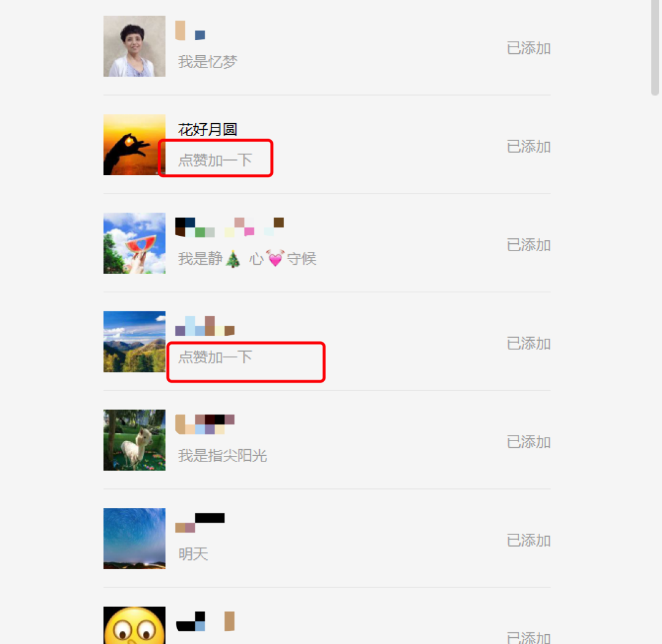Image resolution: width=662 pixels, height=644 pixels.
Task: Select the 明天 request message
Action: coord(193,554)
